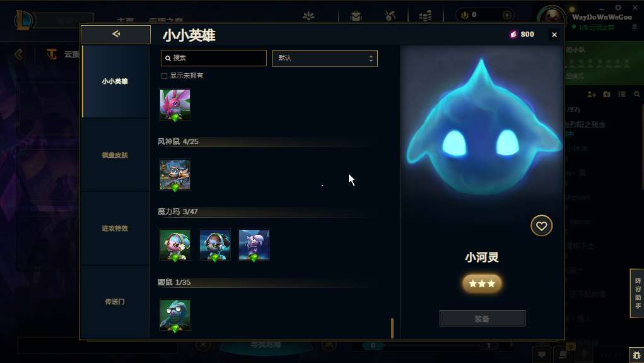The width and height of the screenshot is (644, 363).
Task: Click the 搜索 search input field
Action: pyautogui.click(x=214, y=58)
